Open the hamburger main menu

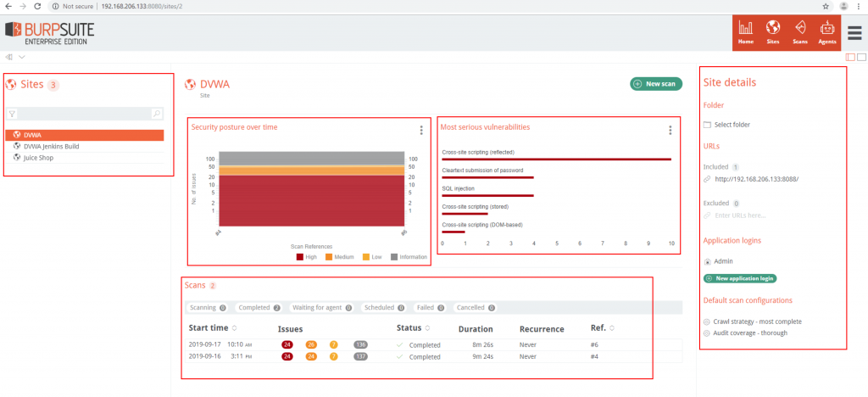click(854, 32)
